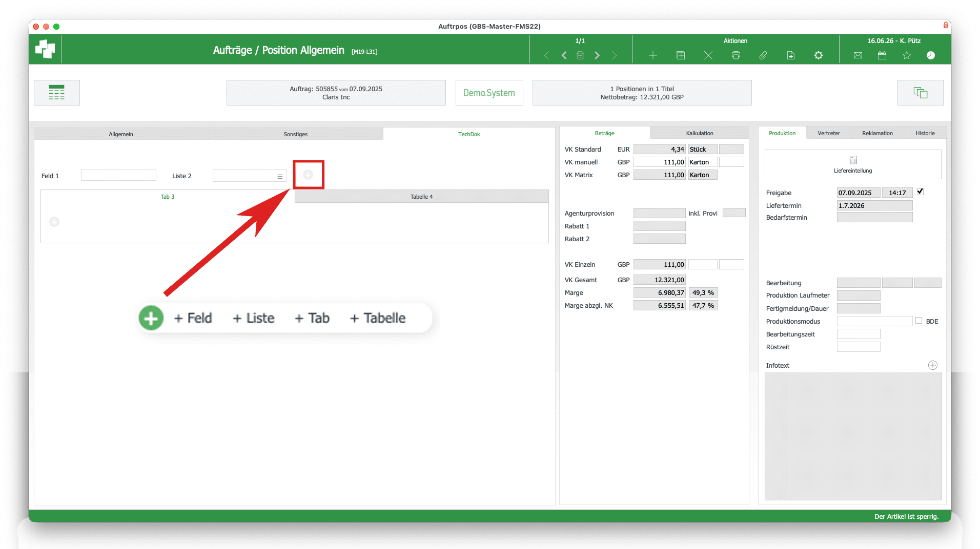The height and width of the screenshot is (549, 980).
Task: Open the calendar icon in header
Action: [882, 55]
